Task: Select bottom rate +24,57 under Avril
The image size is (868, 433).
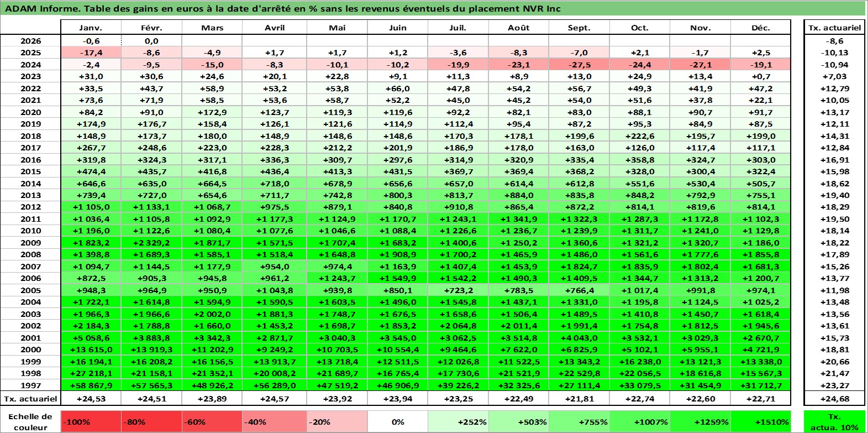Action: tap(275, 399)
